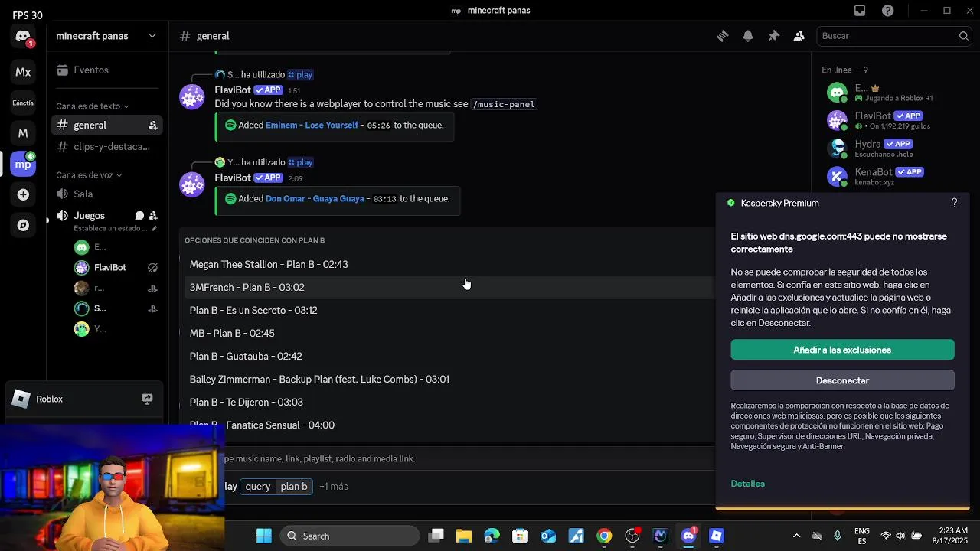Image resolution: width=980 pixels, height=551 pixels.
Task: Open Windows Start menu
Action: pyautogui.click(x=263, y=536)
